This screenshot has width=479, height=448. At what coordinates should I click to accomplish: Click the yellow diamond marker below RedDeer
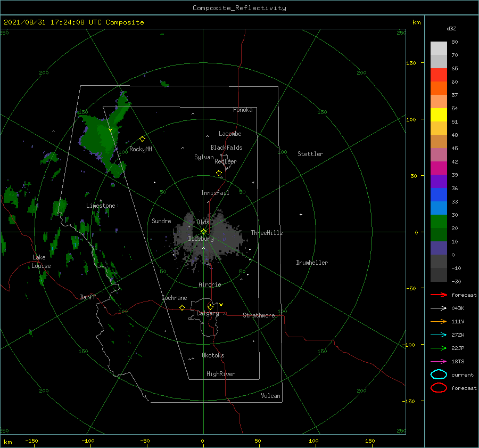pos(219,173)
